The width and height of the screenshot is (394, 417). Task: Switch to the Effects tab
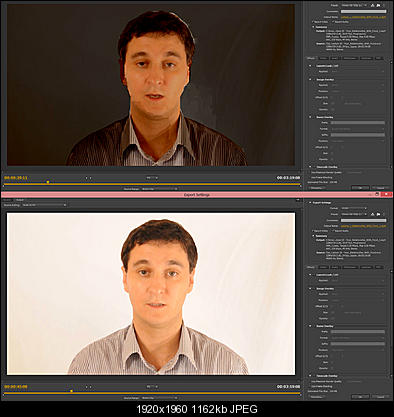point(311,267)
